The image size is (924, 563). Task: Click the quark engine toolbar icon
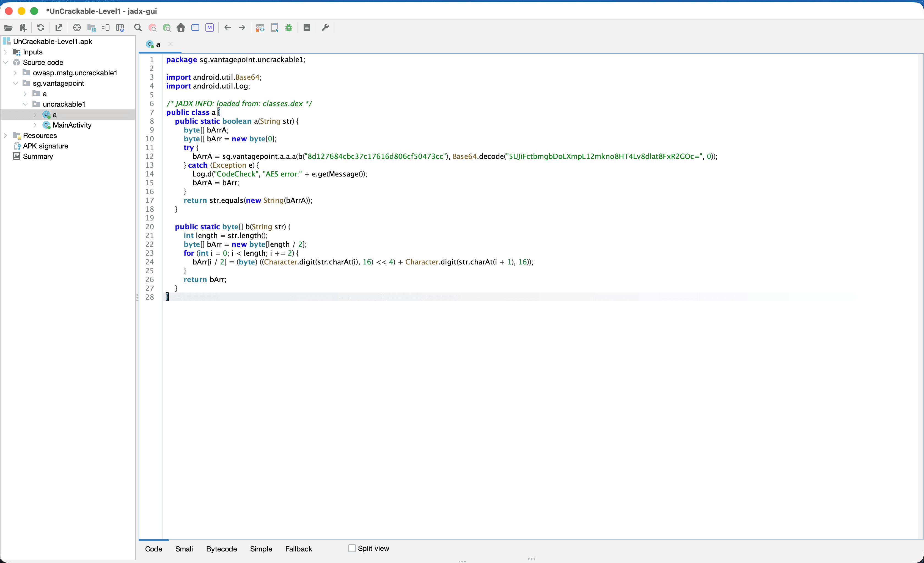(x=274, y=28)
